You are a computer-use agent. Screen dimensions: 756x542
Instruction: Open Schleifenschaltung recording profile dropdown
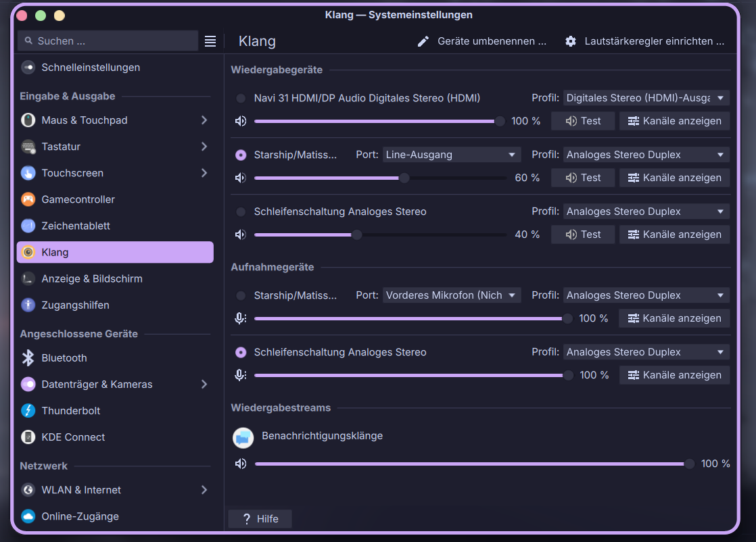point(646,352)
